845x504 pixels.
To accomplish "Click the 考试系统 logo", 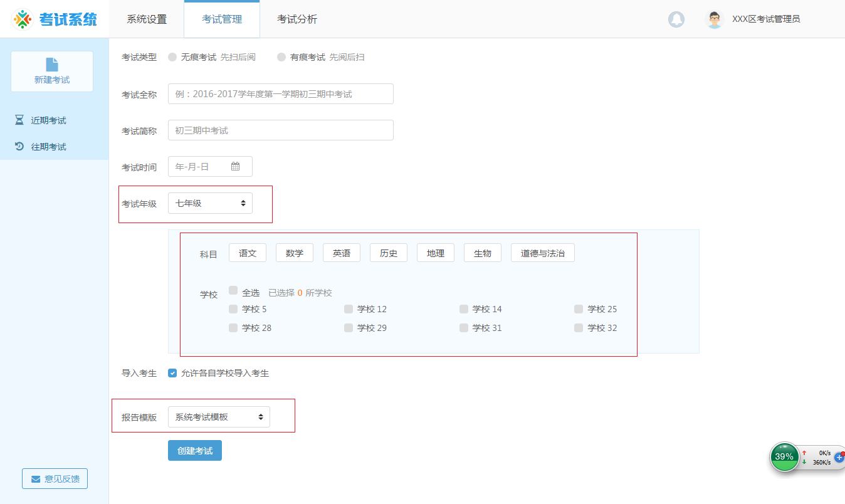I will tap(55, 19).
